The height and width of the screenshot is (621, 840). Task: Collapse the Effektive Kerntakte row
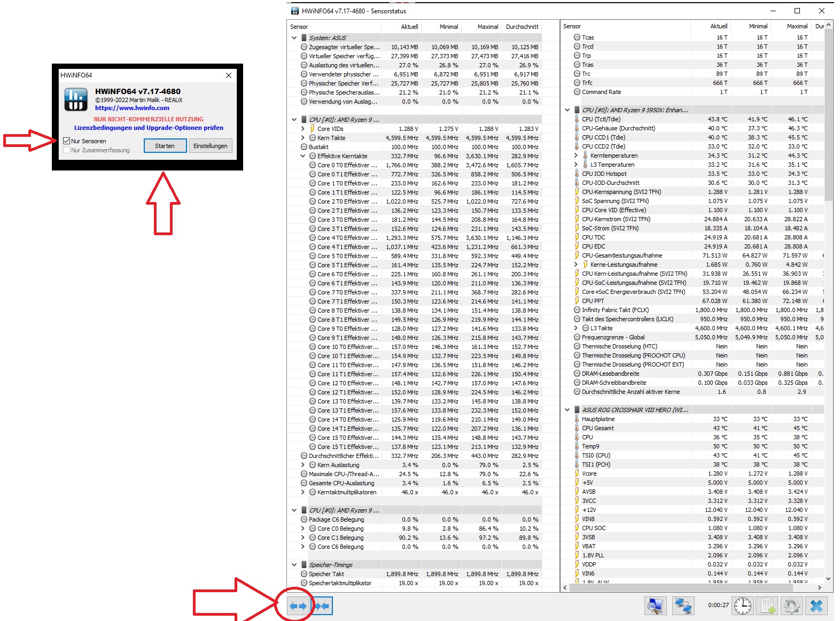point(303,156)
